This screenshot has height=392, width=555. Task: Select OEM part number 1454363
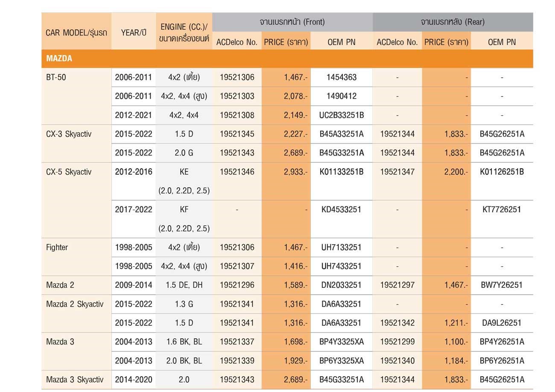coord(342,78)
